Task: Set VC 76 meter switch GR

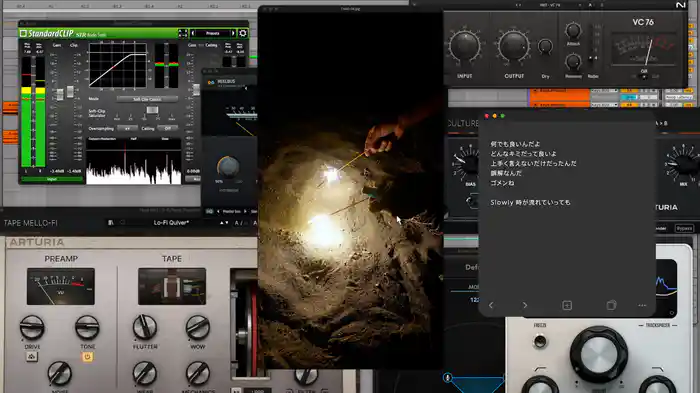Action: [x=644, y=77]
